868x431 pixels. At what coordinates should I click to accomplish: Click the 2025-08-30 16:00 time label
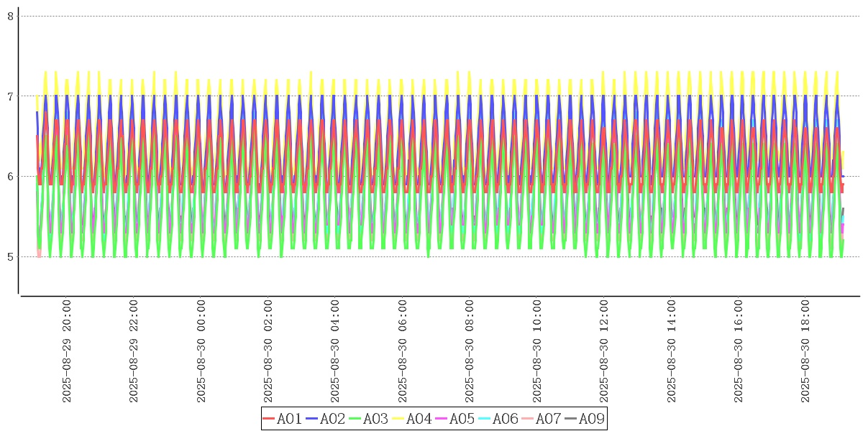(739, 351)
